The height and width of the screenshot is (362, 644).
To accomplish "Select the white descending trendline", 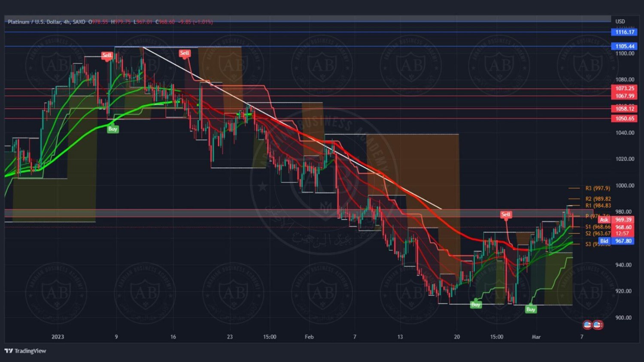I will click(x=292, y=128).
